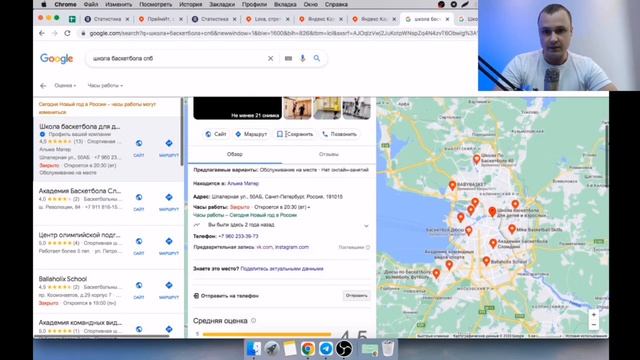The height and width of the screenshot is (360, 640).
Task: Open Finder from the Dock
Action: 253,349
